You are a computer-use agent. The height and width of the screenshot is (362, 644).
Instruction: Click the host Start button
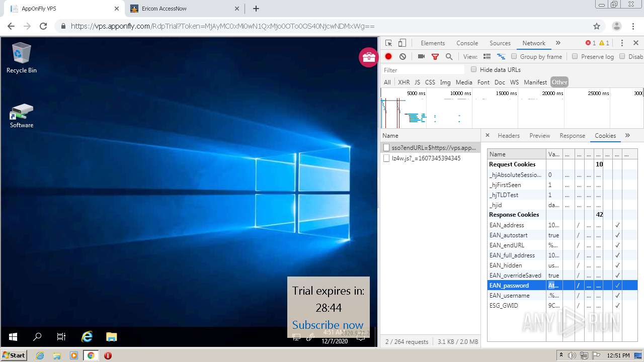[x=14, y=355]
